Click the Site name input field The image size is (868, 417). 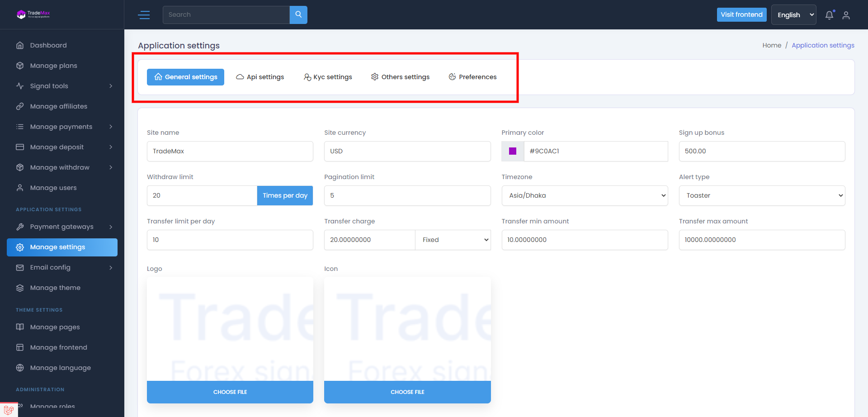(230, 151)
